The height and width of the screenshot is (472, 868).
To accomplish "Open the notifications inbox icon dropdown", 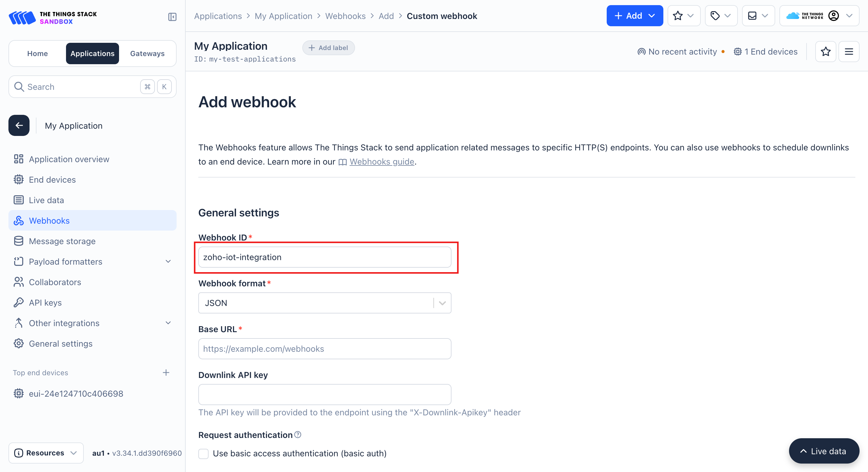I will tap(757, 16).
